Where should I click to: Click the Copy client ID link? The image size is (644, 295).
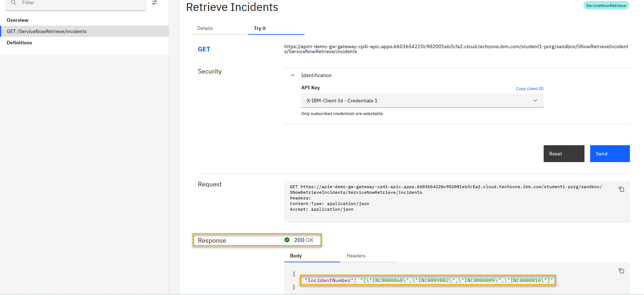click(530, 89)
